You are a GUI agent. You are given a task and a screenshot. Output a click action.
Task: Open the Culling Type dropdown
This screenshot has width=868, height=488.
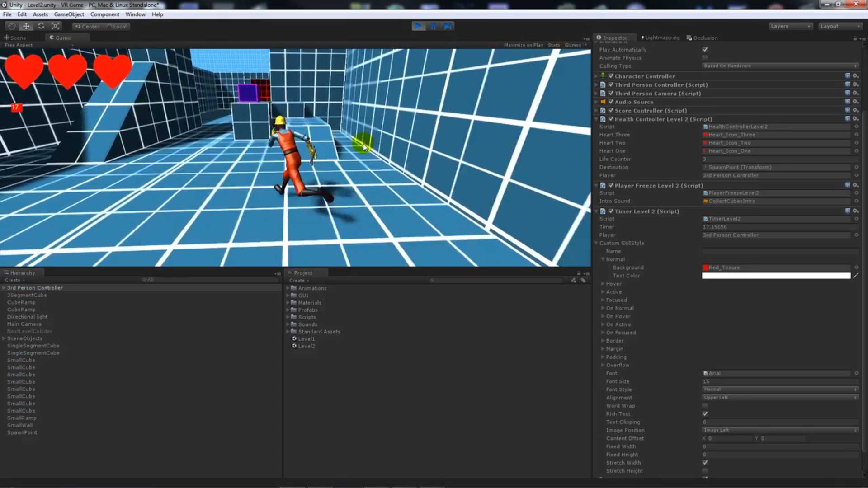[x=780, y=66]
